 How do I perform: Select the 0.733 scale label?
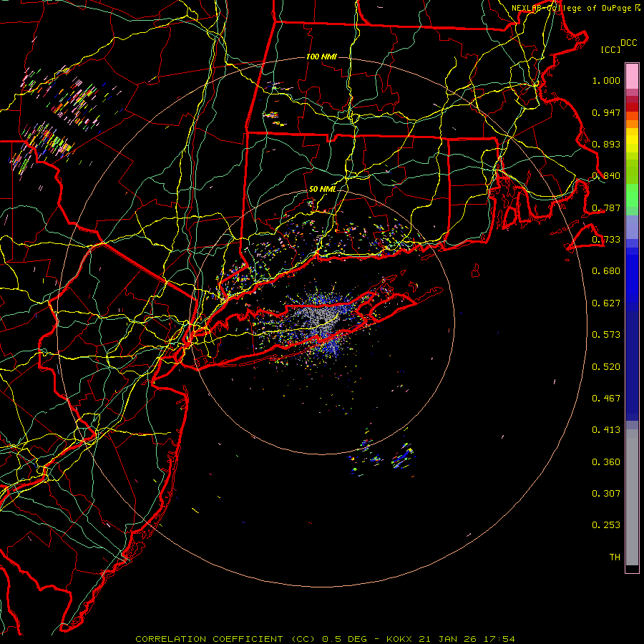pyautogui.click(x=606, y=240)
